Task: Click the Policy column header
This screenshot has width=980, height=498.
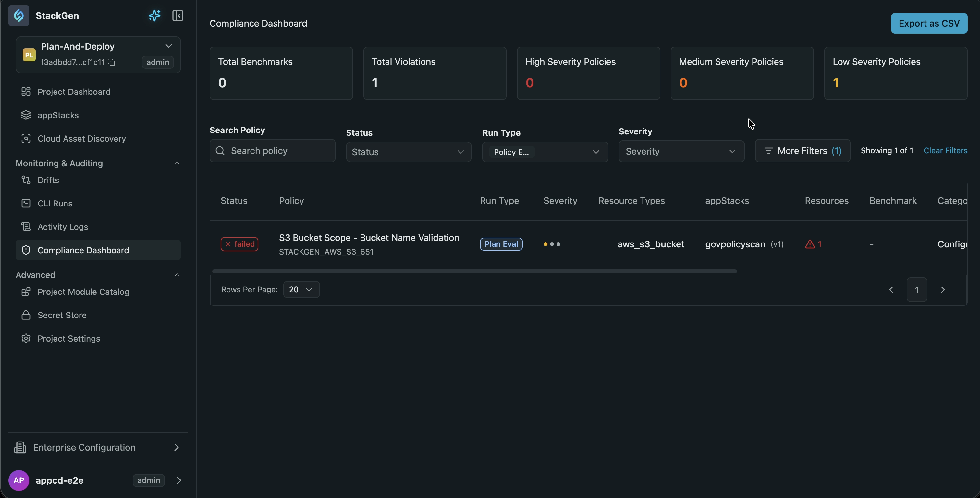Action: point(291,201)
